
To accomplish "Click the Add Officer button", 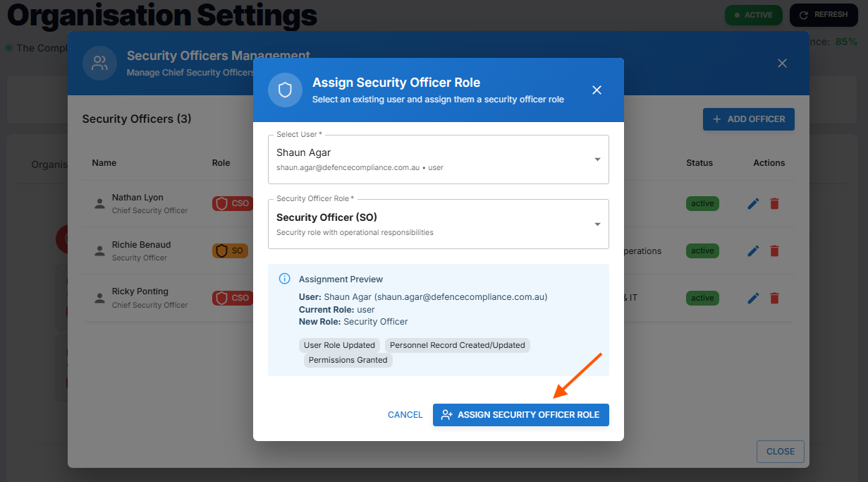I will pos(748,119).
